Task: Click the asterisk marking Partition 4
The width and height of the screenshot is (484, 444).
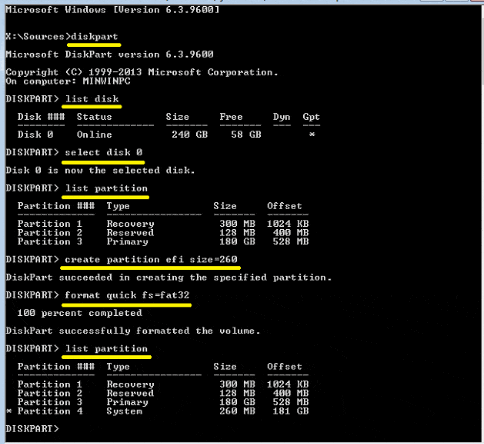Action: pos(9,411)
